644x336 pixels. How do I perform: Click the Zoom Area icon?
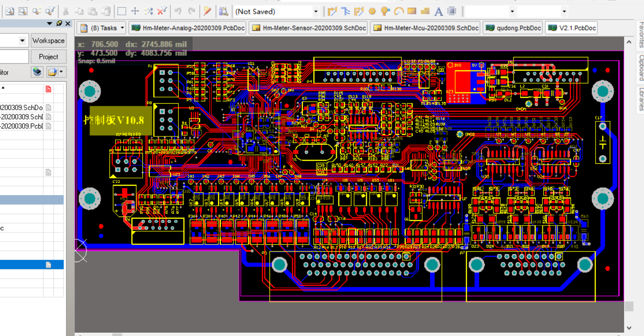pyautogui.click(x=23, y=11)
